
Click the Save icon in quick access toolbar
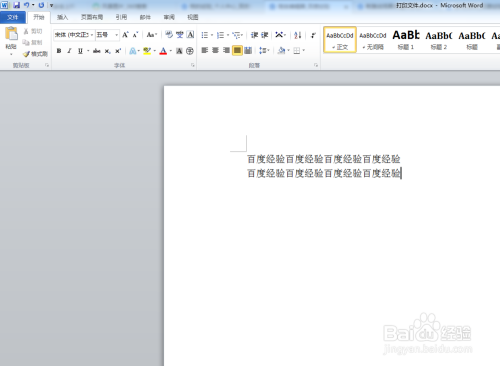click(16, 5)
